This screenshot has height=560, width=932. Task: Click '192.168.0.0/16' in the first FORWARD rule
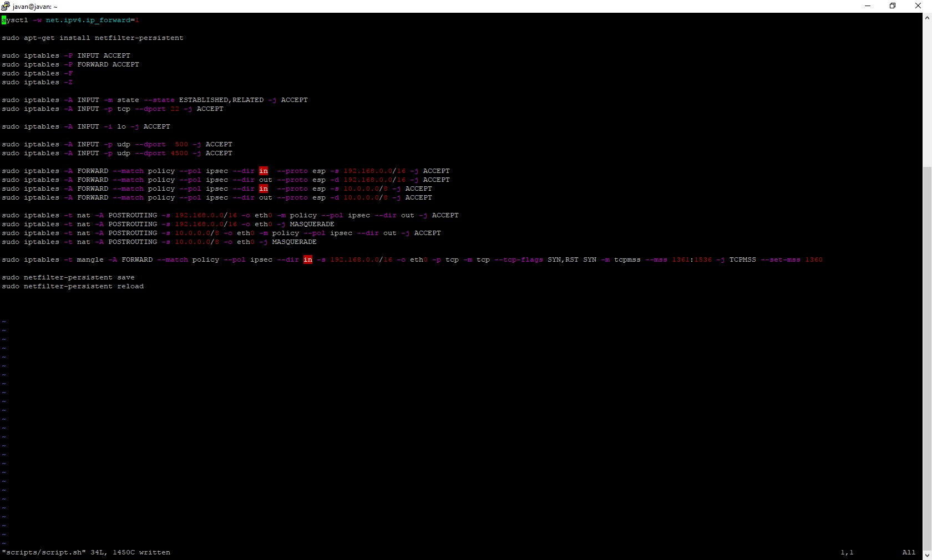tap(374, 171)
